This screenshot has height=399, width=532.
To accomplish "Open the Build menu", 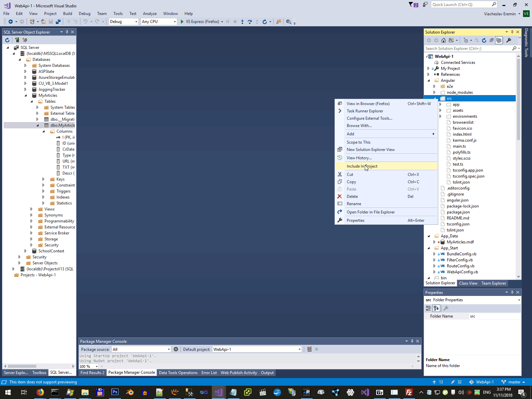I will click(67, 14).
